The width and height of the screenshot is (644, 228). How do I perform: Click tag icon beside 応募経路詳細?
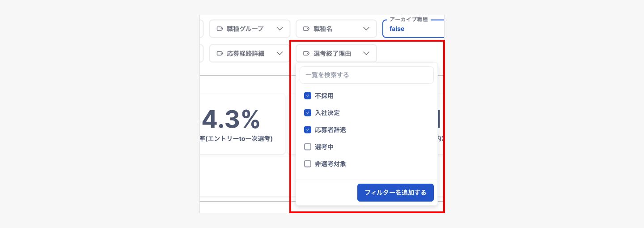point(220,53)
